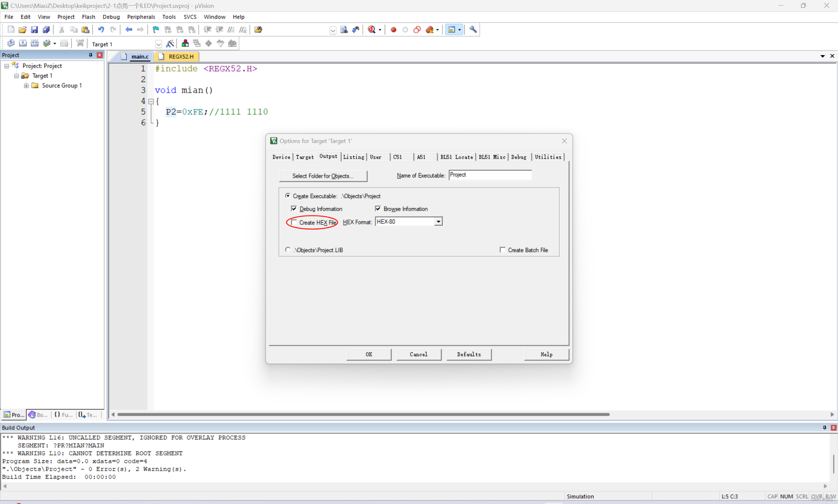Close the Options for Target dialog
Image resolution: width=838 pixels, height=504 pixels.
[564, 141]
